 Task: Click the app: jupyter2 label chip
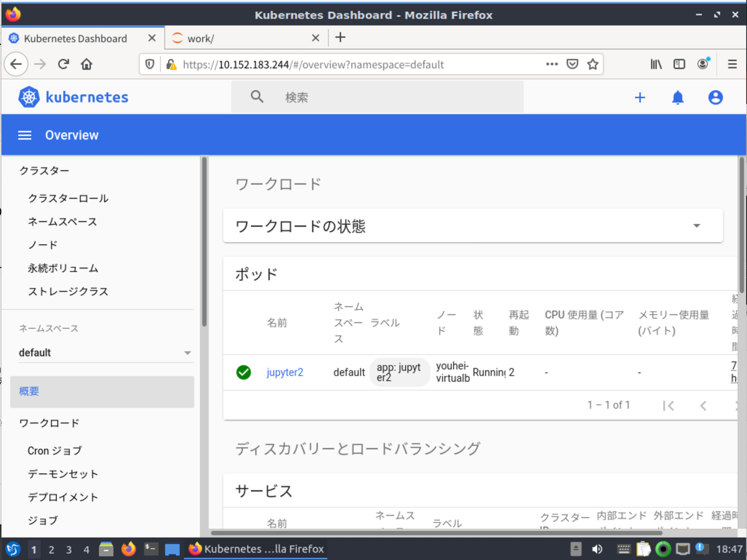click(400, 372)
